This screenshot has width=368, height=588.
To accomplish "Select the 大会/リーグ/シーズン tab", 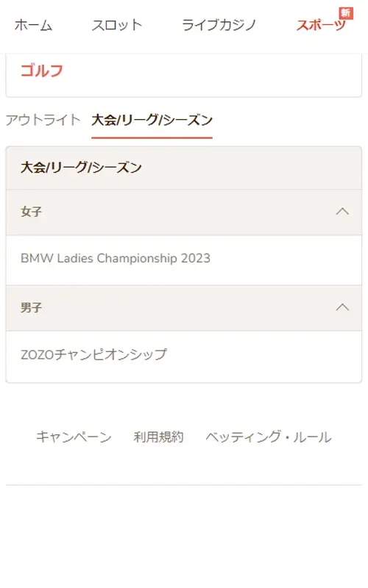I will pyautogui.click(x=152, y=120).
